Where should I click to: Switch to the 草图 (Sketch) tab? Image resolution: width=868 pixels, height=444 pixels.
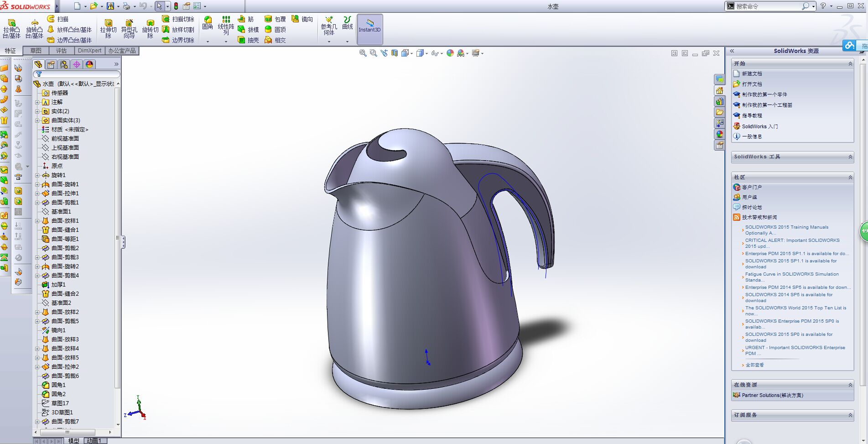pyautogui.click(x=36, y=51)
